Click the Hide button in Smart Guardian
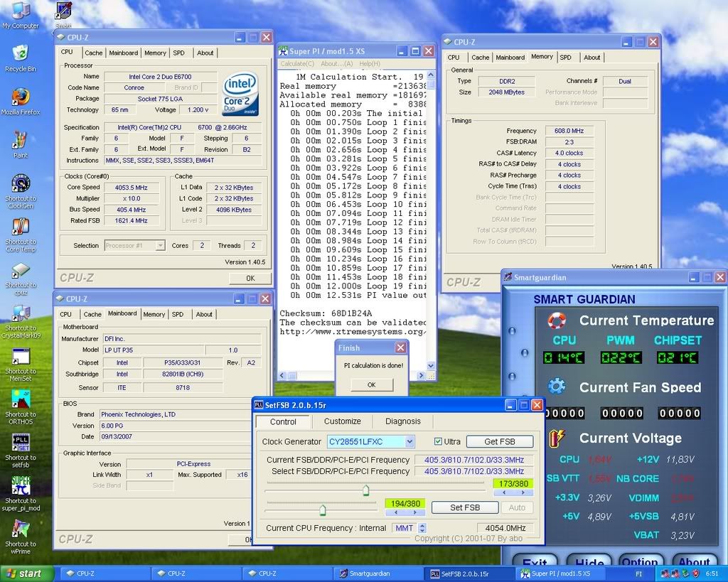Viewport: 728px width, 582px height. [590, 560]
